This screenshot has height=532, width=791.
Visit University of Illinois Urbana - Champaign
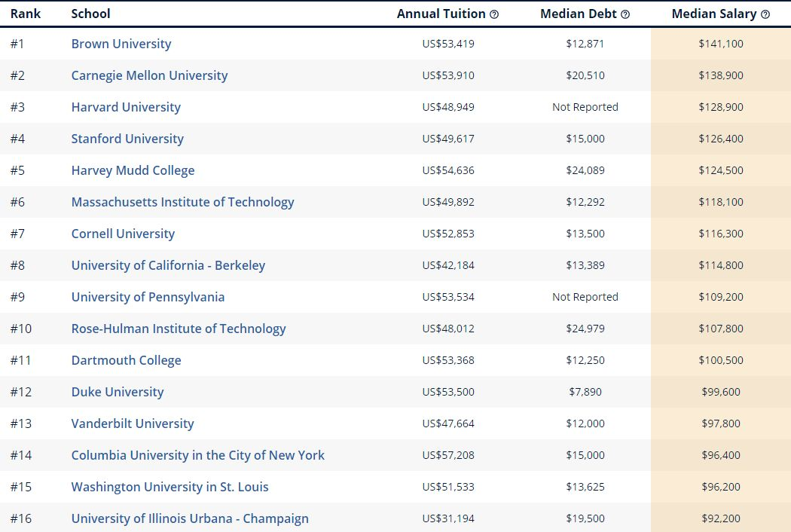tap(190, 518)
